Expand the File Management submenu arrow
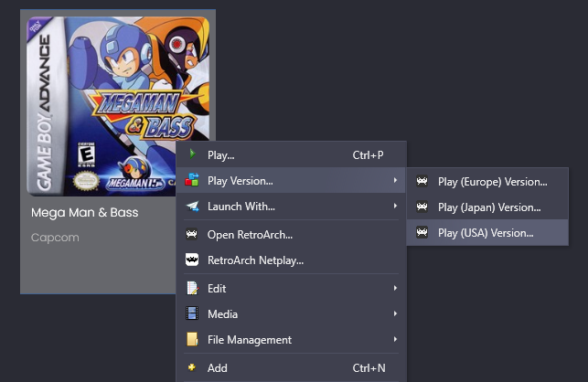Screen dimensions: 588x382 (395, 339)
